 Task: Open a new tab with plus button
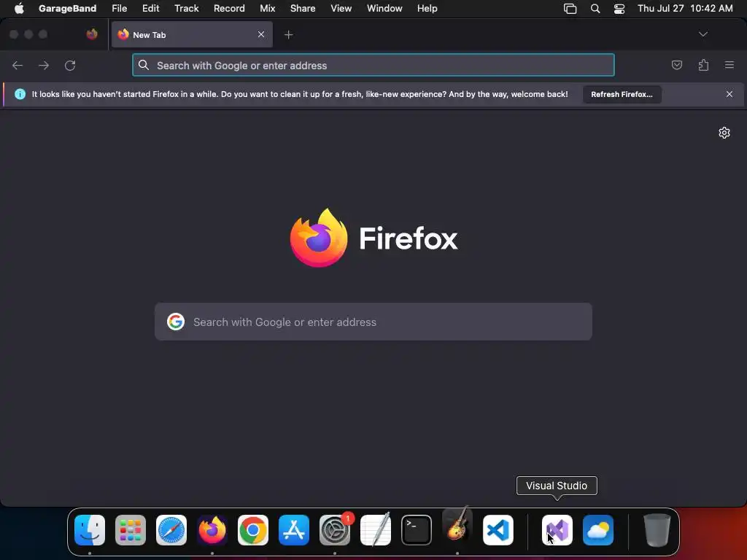(288, 35)
